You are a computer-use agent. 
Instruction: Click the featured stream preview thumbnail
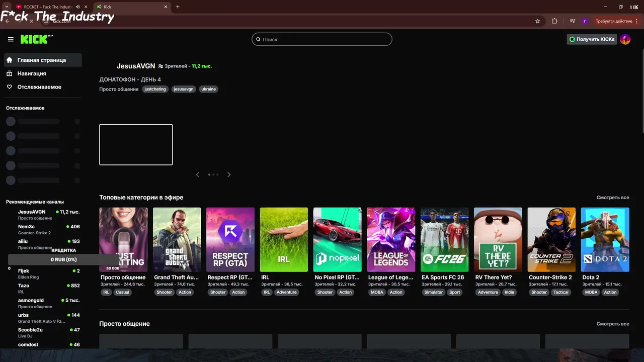tap(136, 144)
